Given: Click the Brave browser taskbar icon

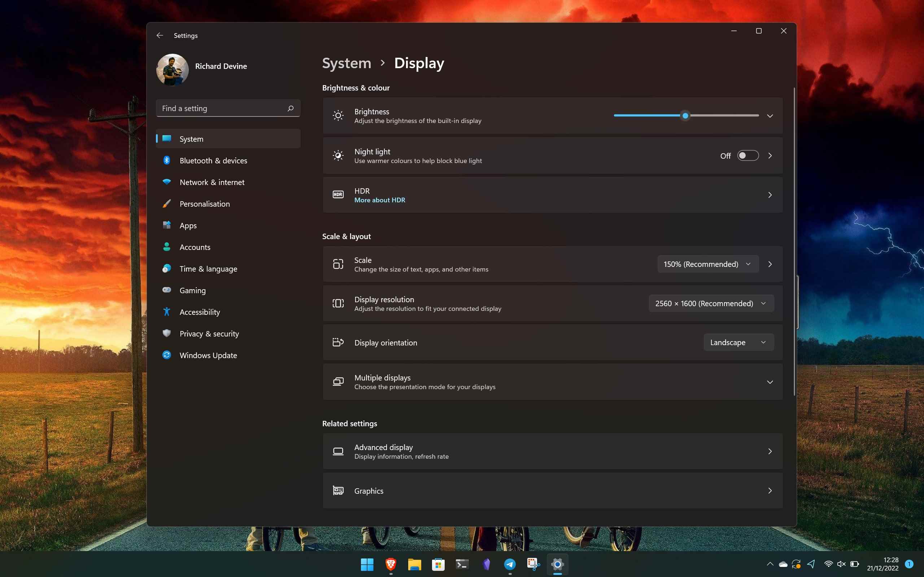Looking at the screenshot, I should [391, 564].
